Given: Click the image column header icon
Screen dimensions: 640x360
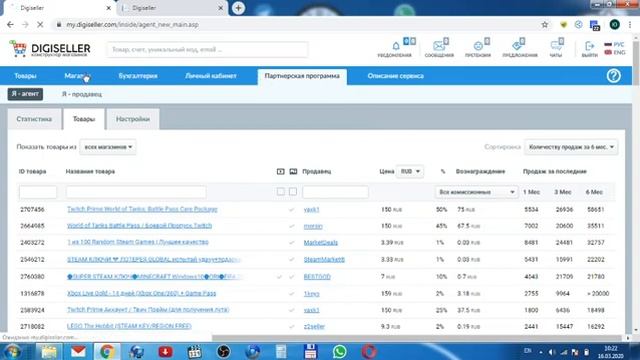Looking at the screenshot, I should pos(293,171).
